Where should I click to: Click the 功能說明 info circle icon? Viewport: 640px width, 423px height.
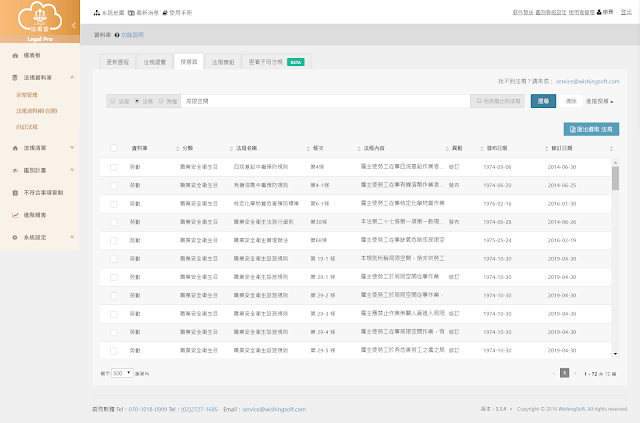(117, 35)
